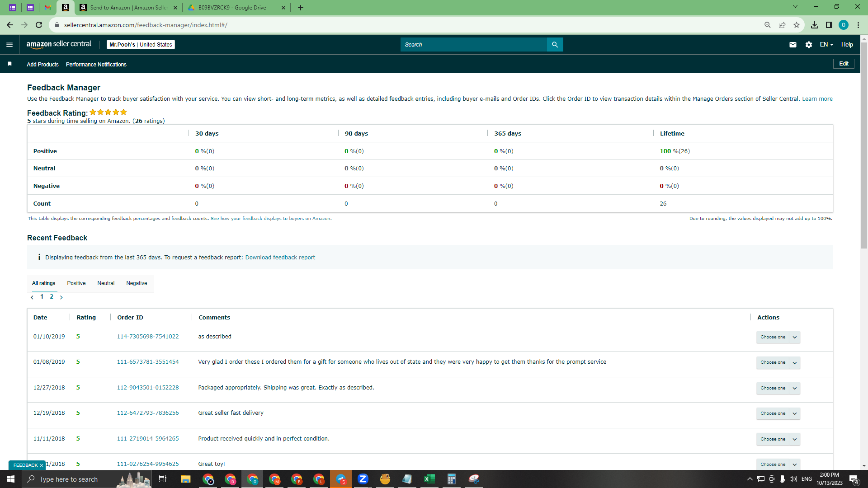Go to previous feedback page arrow
Image resolution: width=868 pixels, height=488 pixels.
32,297
